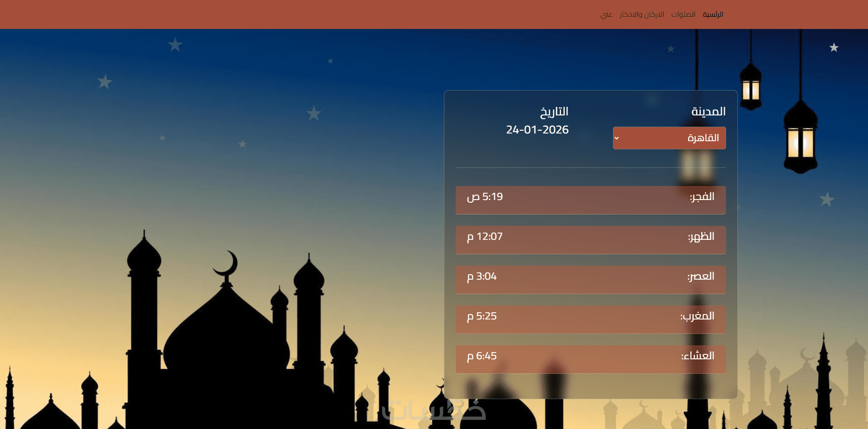Click the Maghrib time 5:25 م
Screen dimensions: 868x429
tap(482, 316)
